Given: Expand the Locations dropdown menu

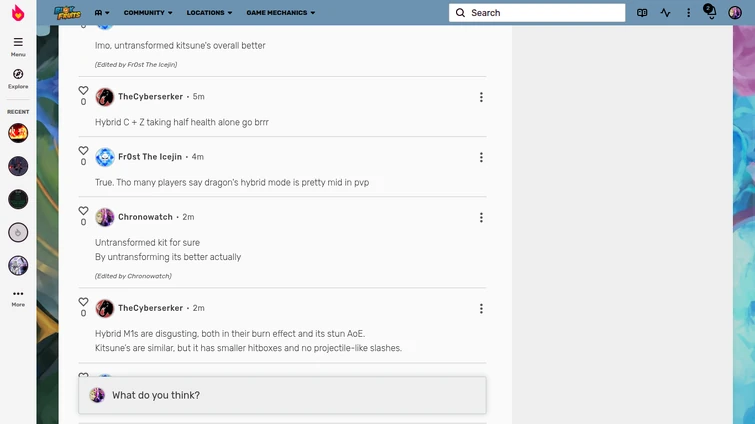Looking at the screenshot, I should (209, 13).
